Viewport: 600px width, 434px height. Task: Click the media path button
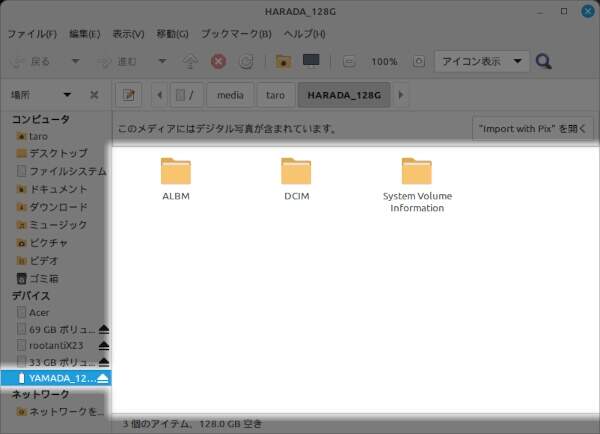pos(230,95)
